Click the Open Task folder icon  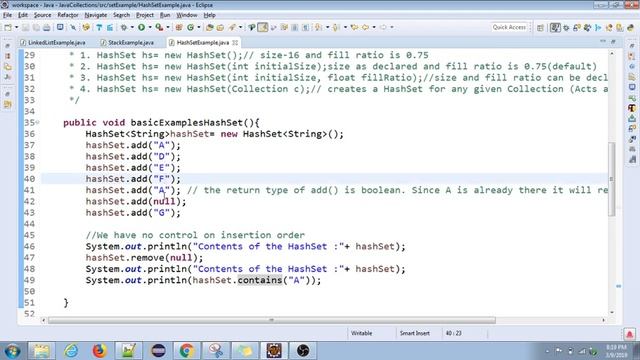click(x=220, y=27)
